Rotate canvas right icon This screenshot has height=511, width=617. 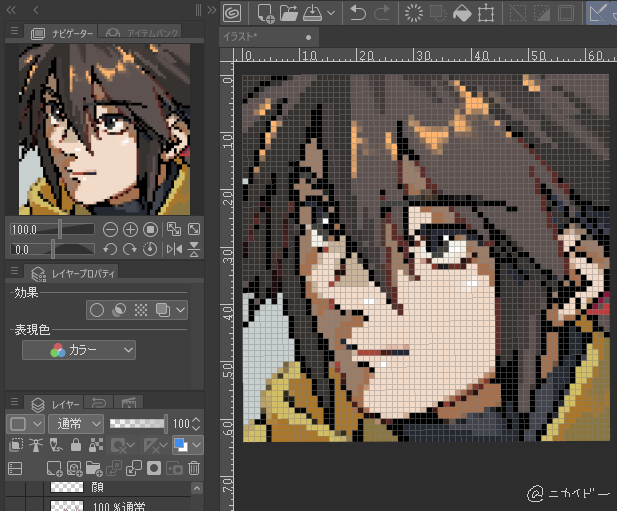click(x=130, y=249)
